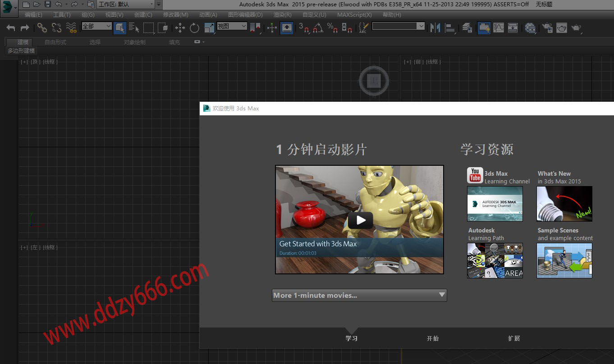Open the Select by Name list icon
Image resolution: width=614 pixels, height=364 pixels.
click(134, 28)
